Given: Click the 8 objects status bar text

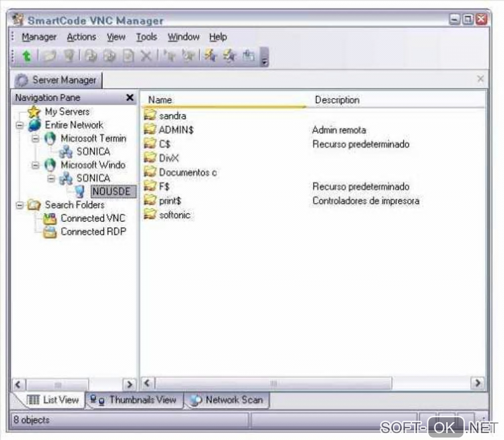Looking at the screenshot, I should pyautogui.click(x=31, y=420).
